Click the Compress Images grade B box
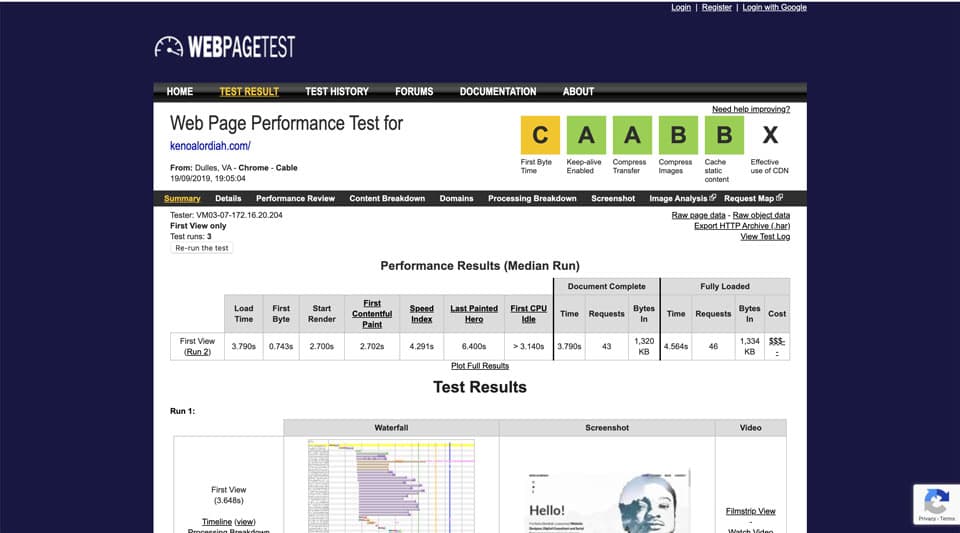The image size is (960, 533). (x=678, y=135)
